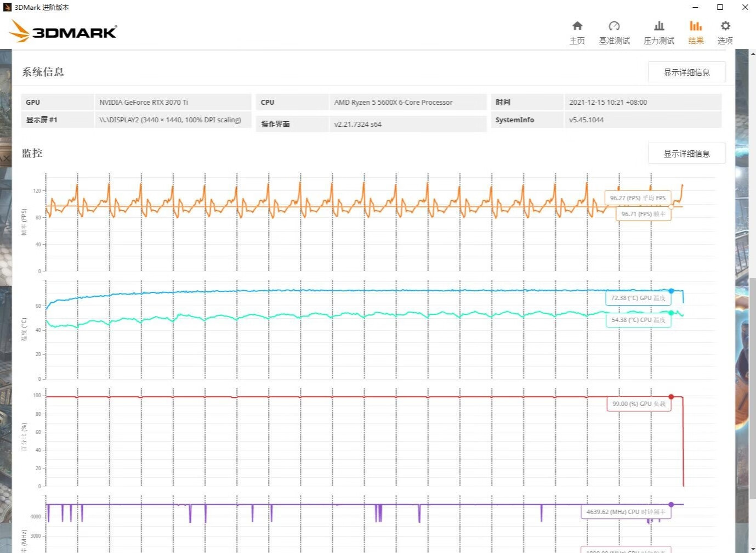The image size is (756, 553).
Task: Click the 4639.62 MHz CPU clock label
Action: (626, 512)
